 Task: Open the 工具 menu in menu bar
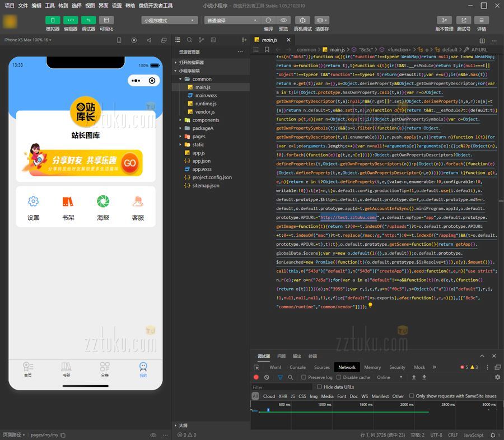click(50, 5)
